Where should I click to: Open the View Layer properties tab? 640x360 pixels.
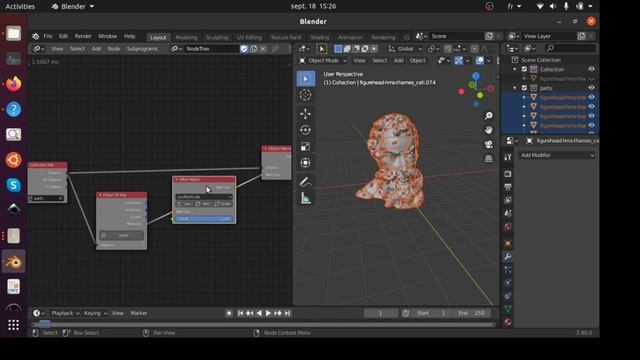click(x=508, y=200)
